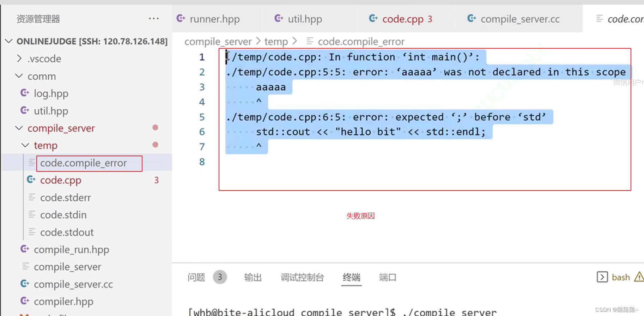Image resolution: width=644 pixels, height=316 pixels.
Task: Click modified dot beside temp folder
Action: (x=155, y=145)
